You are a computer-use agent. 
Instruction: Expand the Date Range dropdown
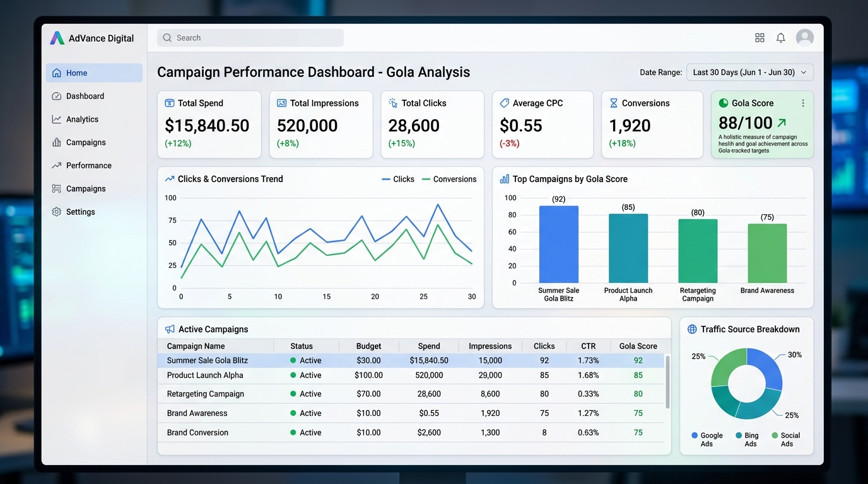coord(750,72)
